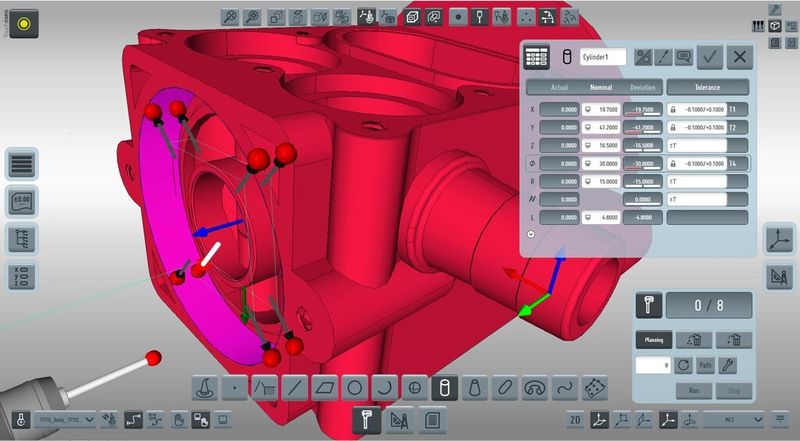Click the percent icon in Cylinder panel
The width and height of the screenshot is (800, 441).
pyautogui.click(x=643, y=57)
